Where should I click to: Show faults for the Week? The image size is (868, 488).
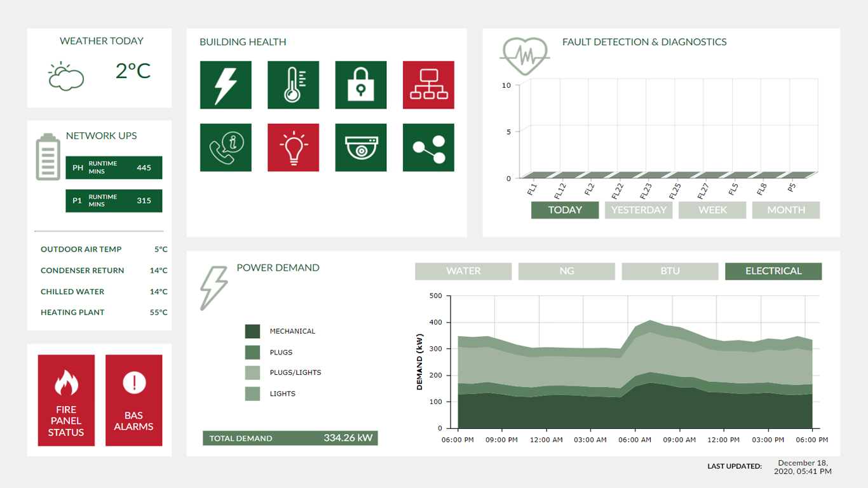[712, 210]
